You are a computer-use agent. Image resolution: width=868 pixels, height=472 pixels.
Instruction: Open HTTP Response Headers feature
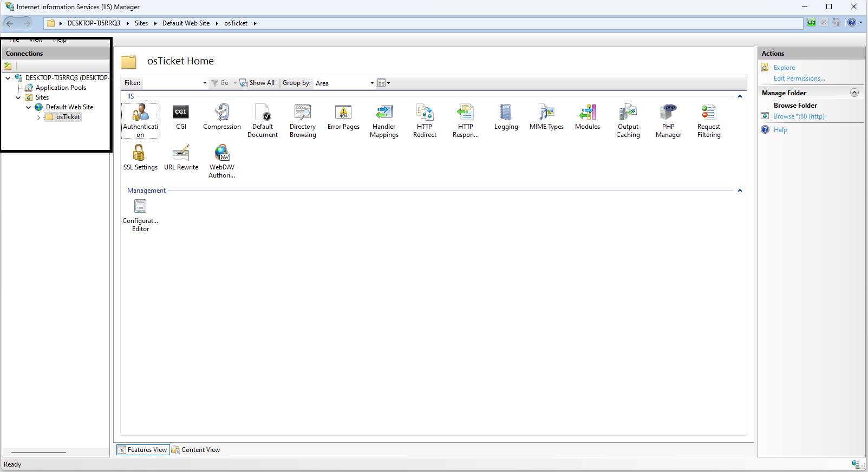tap(466, 121)
